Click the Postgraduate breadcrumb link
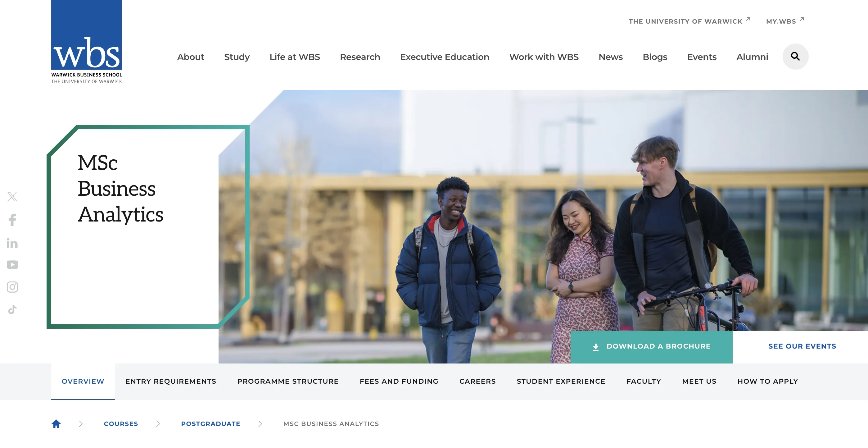The height and width of the screenshot is (448, 868). pyautogui.click(x=210, y=424)
